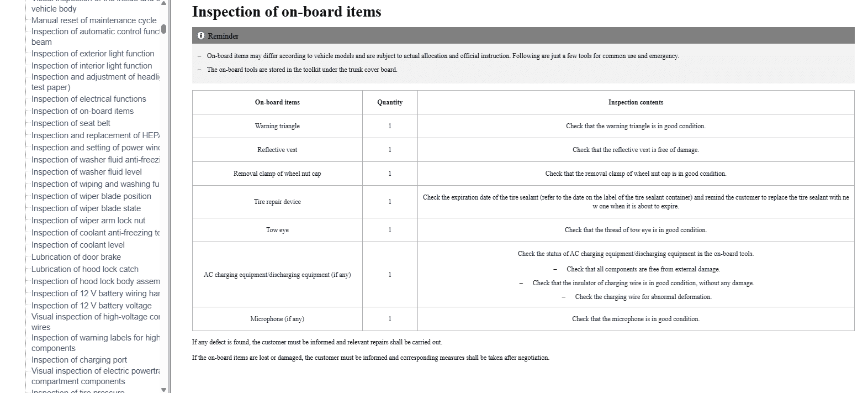Select Inspection of 12 V battery voltage
Screen dimensions: 868x393
click(91, 306)
